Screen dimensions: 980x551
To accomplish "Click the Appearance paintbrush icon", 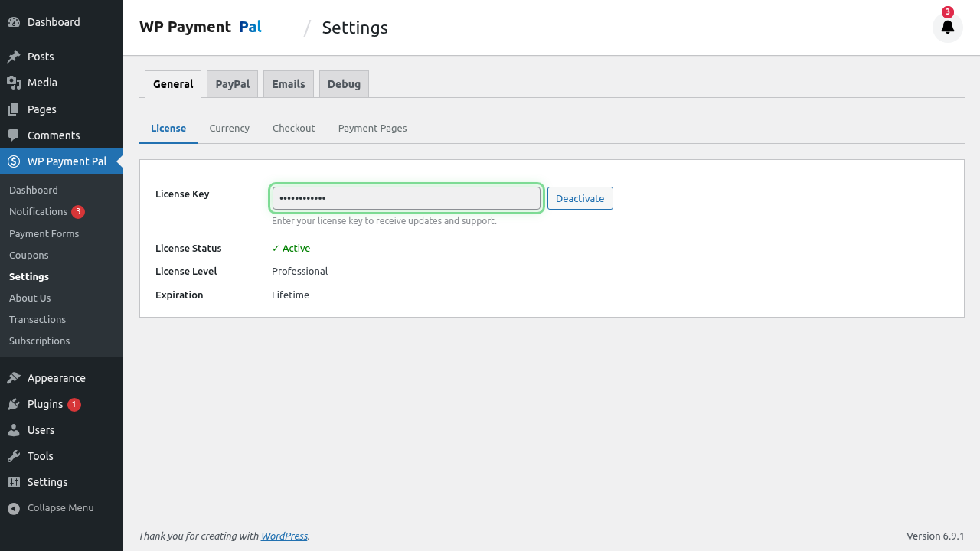I will coord(14,378).
